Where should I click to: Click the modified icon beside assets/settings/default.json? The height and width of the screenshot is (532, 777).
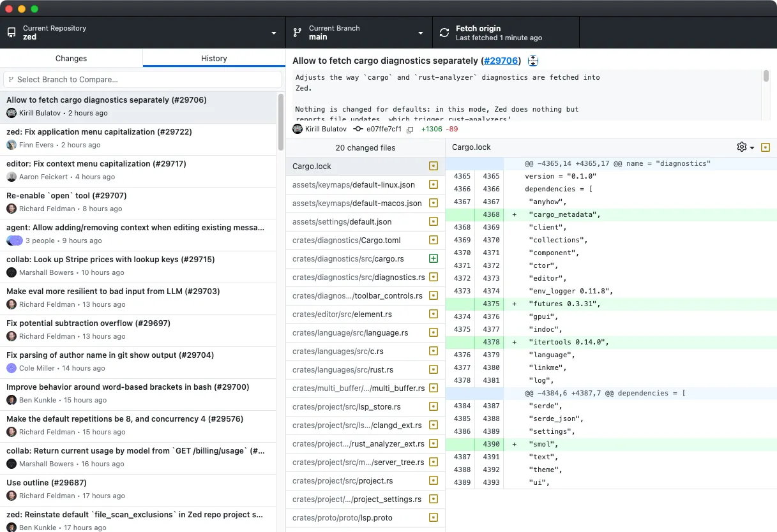(434, 221)
